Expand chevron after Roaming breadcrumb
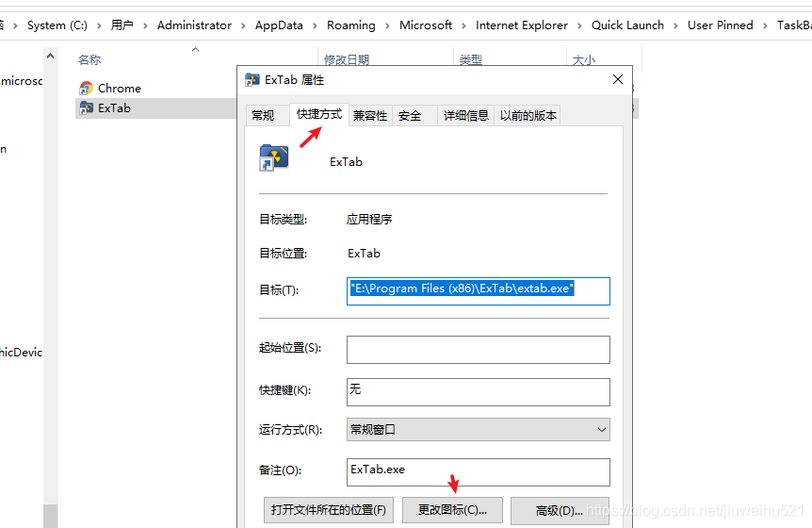Viewport: 812px width, 528px height. (x=387, y=25)
